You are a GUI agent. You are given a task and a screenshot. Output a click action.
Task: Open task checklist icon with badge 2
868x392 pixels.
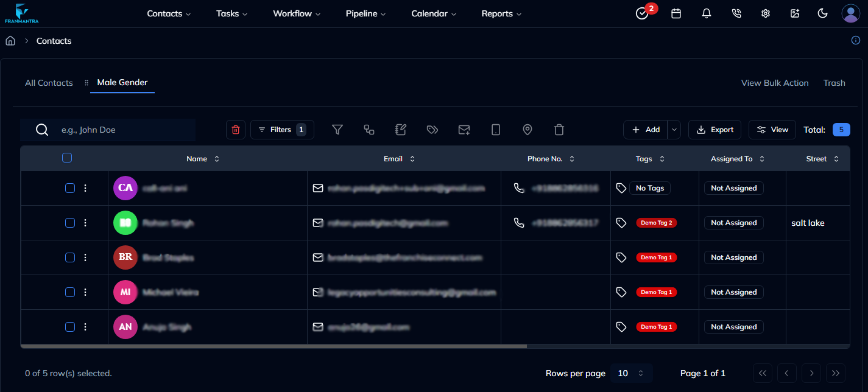642,13
